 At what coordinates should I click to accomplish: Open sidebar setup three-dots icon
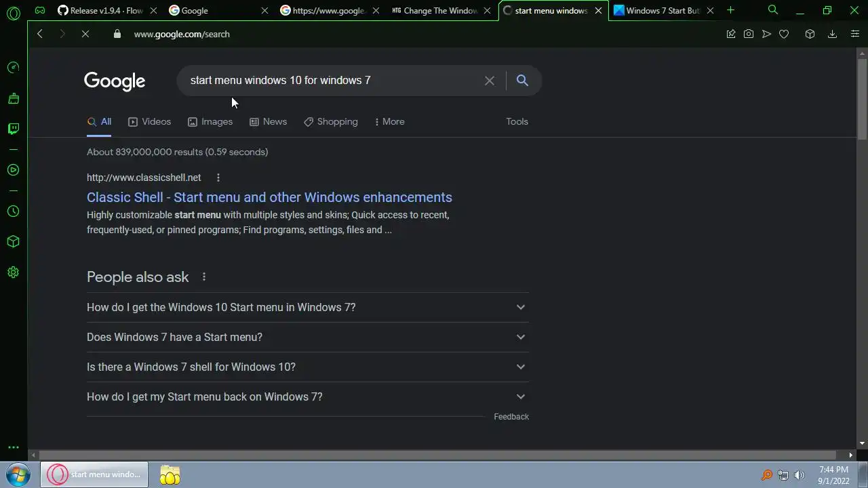(13, 447)
